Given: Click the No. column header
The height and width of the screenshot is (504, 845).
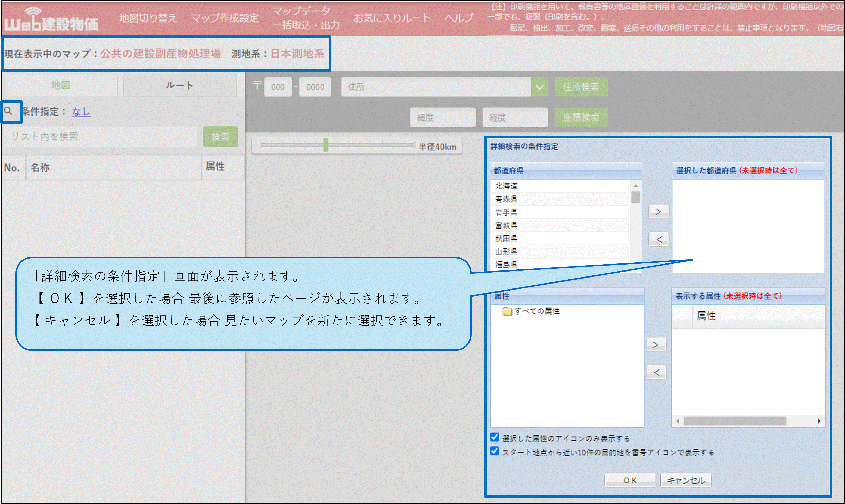Looking at the screenshot, I should coord(14,167).
